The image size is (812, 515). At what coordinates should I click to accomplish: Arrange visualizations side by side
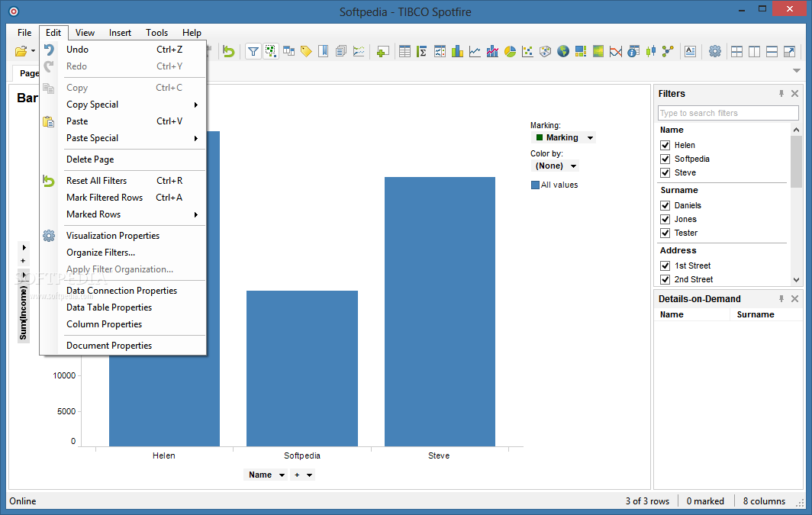click(755, 51)
